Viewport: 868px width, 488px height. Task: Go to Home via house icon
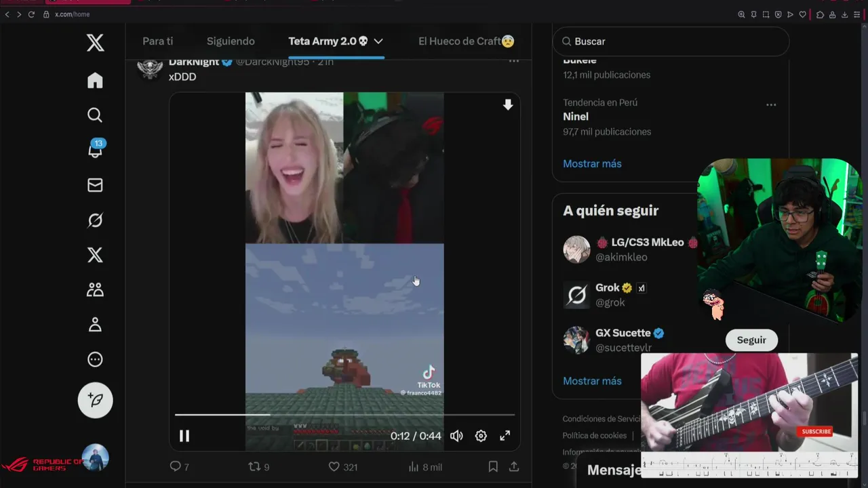[95, 81]
